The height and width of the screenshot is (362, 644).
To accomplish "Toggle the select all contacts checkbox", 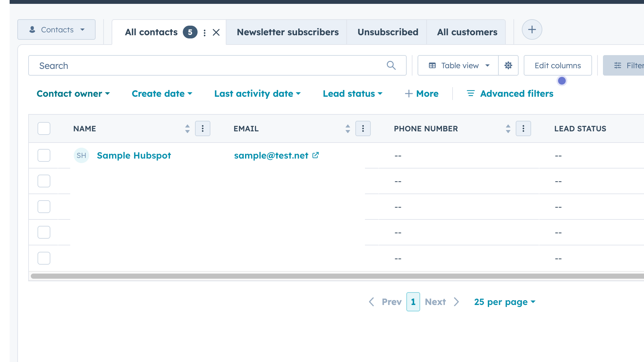I will [44, 128].
